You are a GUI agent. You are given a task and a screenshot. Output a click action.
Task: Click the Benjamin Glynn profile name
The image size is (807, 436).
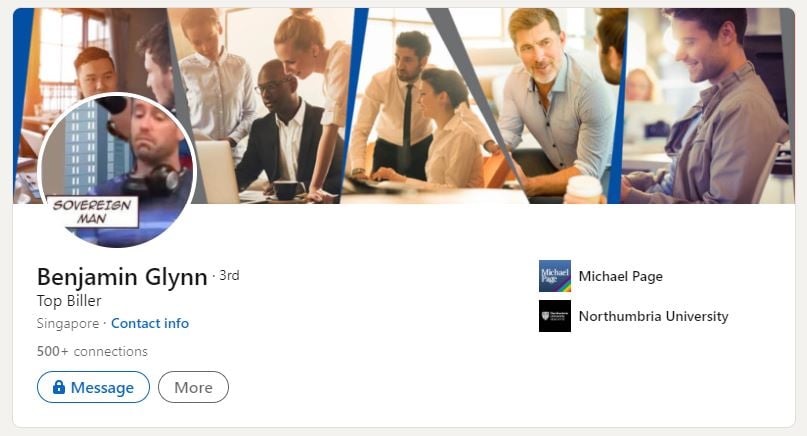[x=122, y=277]
